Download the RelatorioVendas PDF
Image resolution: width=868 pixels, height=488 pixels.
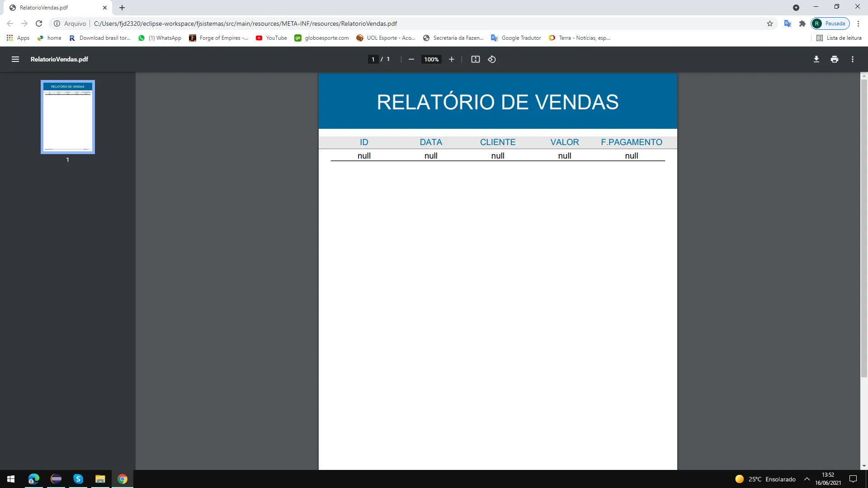pyautogui.click(x=816, y=59)
